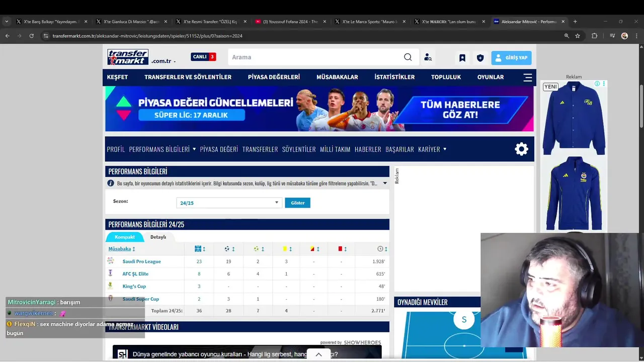Click the AFC ŞL Elite trophy icon
The height and width of the screenshot is (362, 644).
[111, 273]
